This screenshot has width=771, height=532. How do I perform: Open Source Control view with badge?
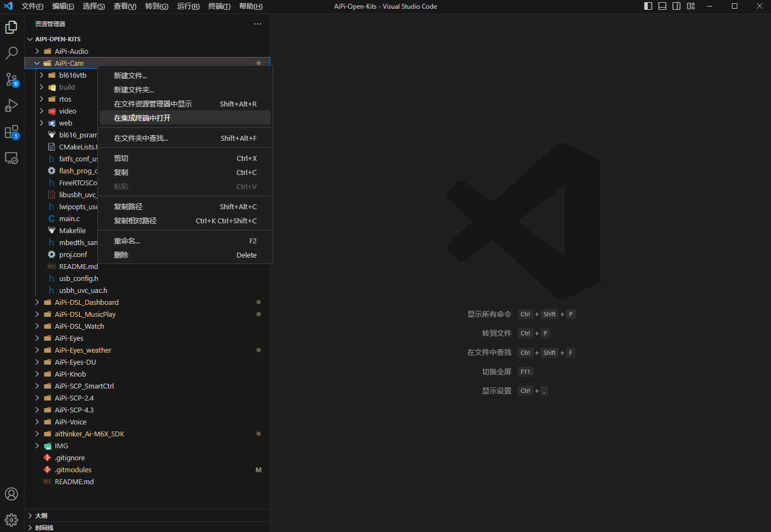(11, 79)
